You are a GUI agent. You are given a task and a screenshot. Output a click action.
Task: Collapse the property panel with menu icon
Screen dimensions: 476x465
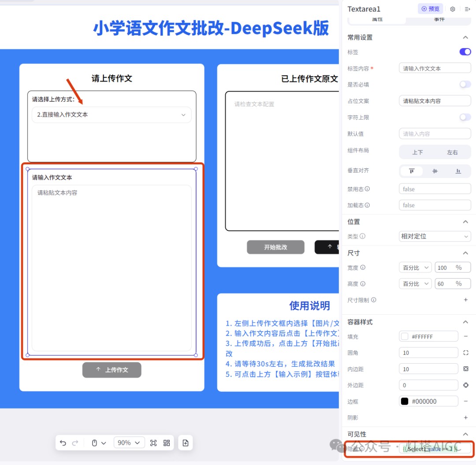467,9
